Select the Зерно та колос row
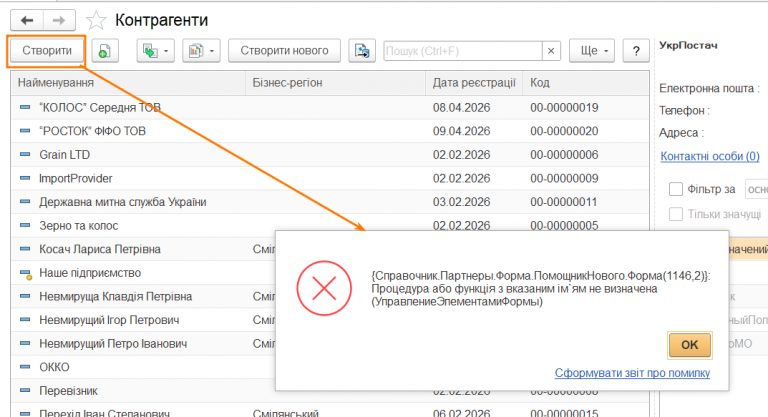Image resolution: width=768 pixels, height=417 pixels. (330, 225)
